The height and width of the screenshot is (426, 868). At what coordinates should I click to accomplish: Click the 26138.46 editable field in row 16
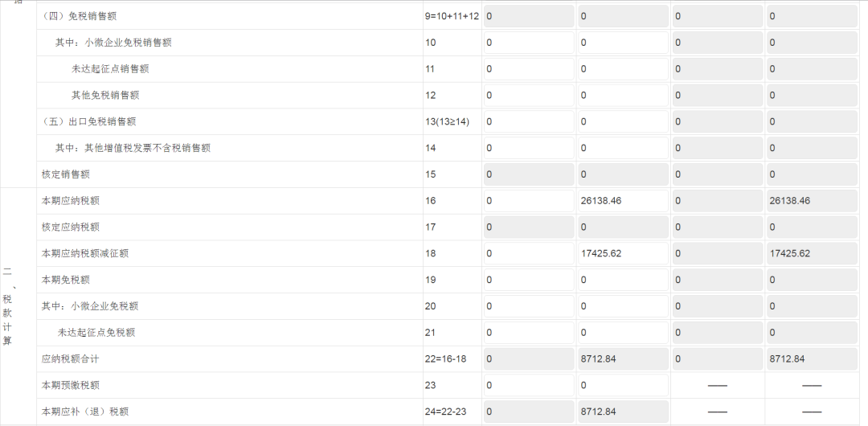[x=623, y=200]
